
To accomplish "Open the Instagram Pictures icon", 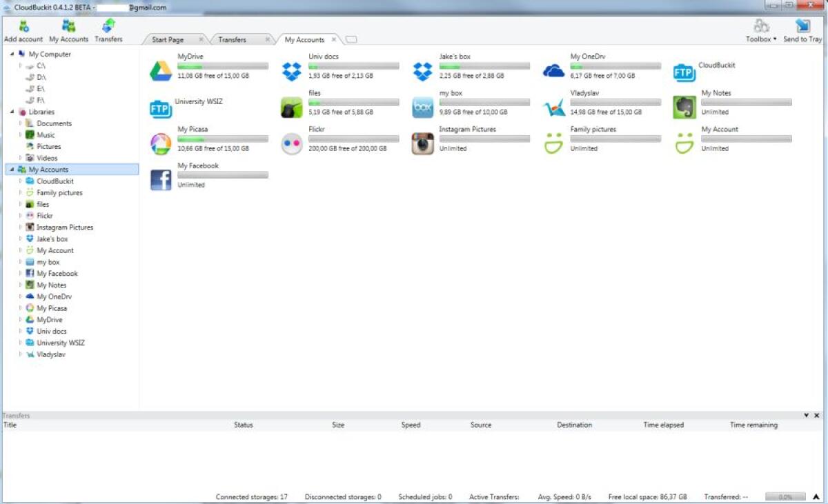I will [x=422, y=143].
